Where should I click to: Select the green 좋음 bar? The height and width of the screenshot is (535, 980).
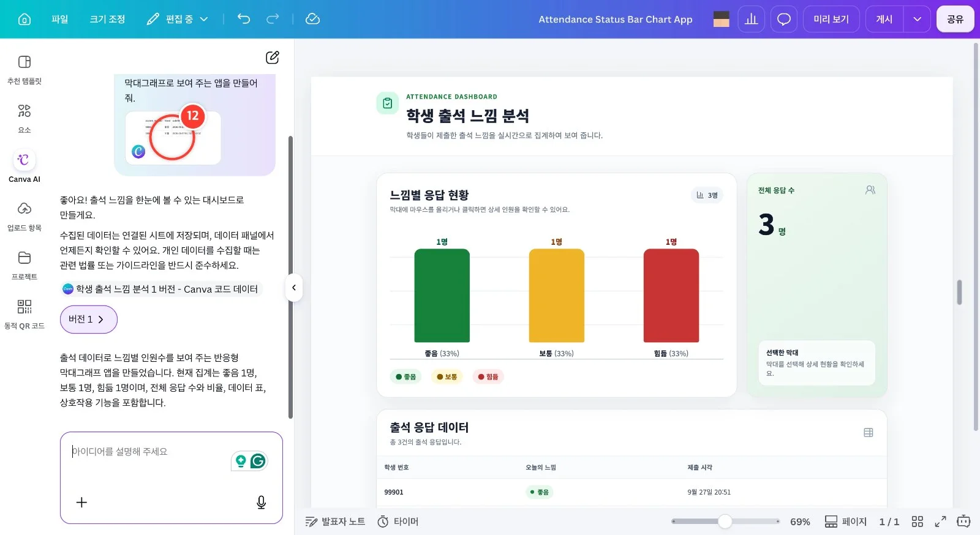[442, 296]
